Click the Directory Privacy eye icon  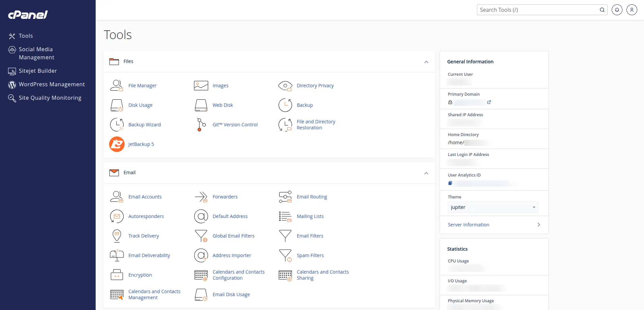(x=285, y=86)
